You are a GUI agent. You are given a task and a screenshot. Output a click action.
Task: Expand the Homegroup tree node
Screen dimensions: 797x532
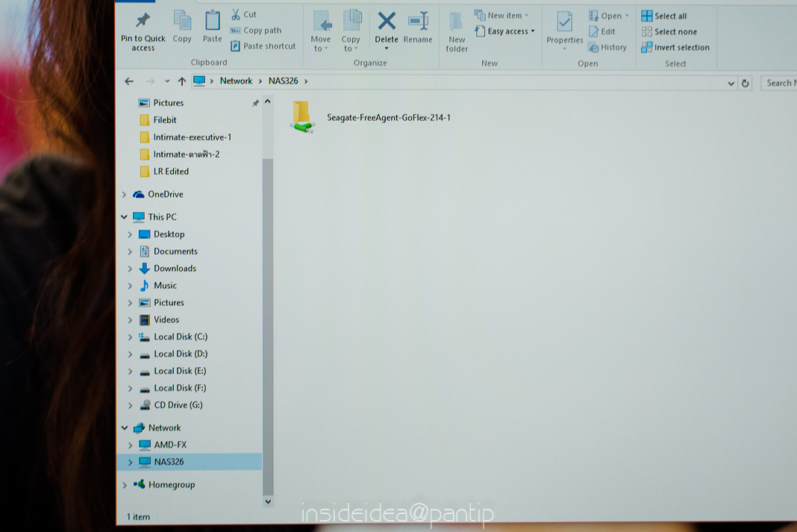(x=125, y=485)
